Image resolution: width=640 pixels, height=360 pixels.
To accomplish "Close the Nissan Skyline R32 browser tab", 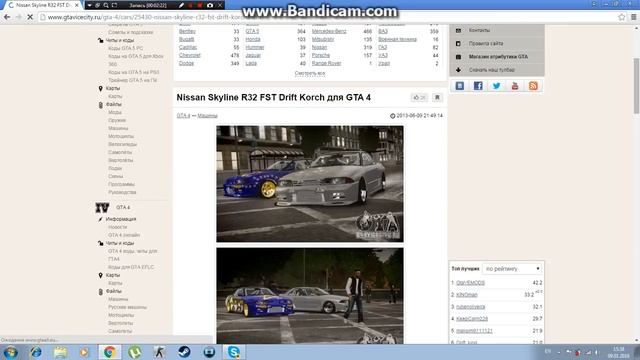I will point(76,5).
